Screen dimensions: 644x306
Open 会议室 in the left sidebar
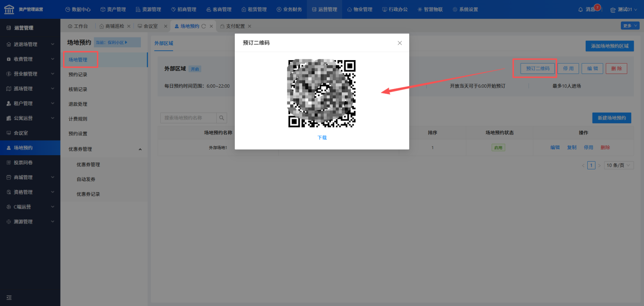30,133
